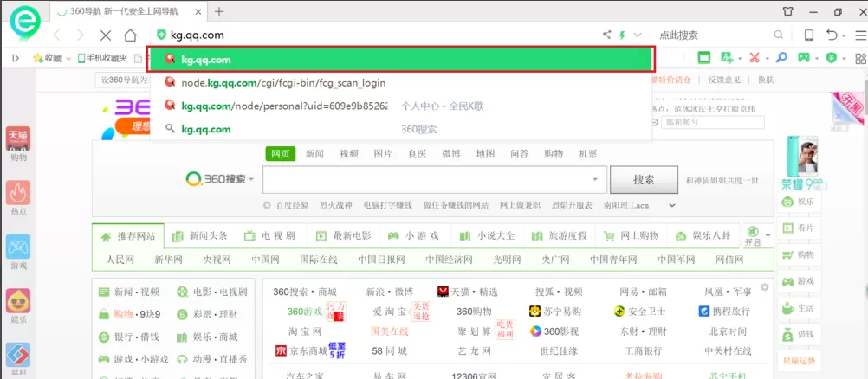Open the 手机收藏夹 mobile bookmarks
The width and height of the screenshot is (868, 379).
[x=103, y=57]
